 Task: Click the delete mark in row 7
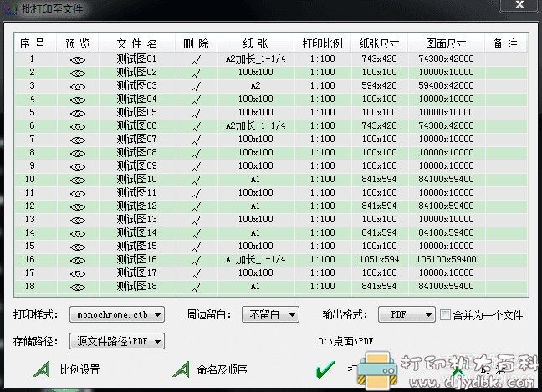tap(197, 140)
